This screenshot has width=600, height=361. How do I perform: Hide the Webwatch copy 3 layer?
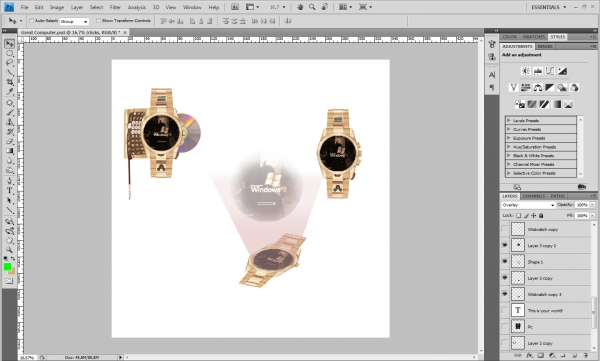(505, 294)
